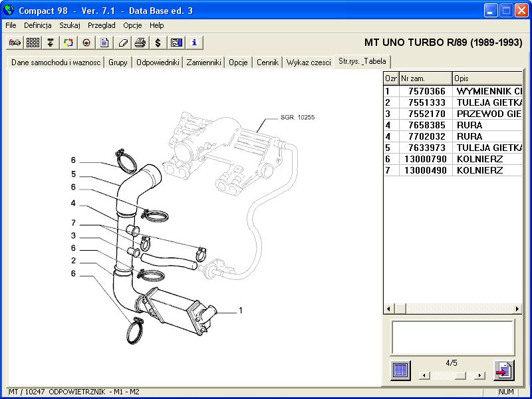The image size is (532, 399).
Task: Open the Przeglad menu
Action: click(x=101, y=25)
